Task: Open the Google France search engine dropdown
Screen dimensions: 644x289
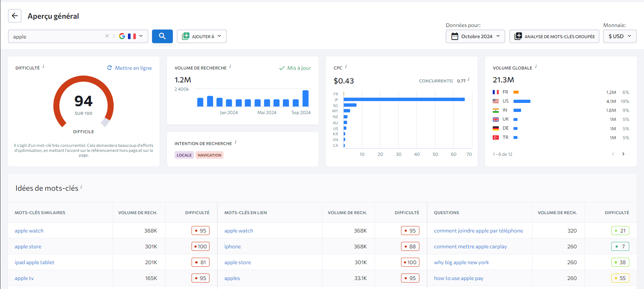Action: (131, 36)
